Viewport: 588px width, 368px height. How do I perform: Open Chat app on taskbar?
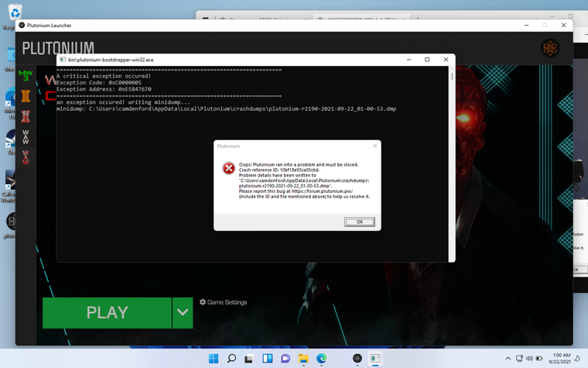[285, 359]
